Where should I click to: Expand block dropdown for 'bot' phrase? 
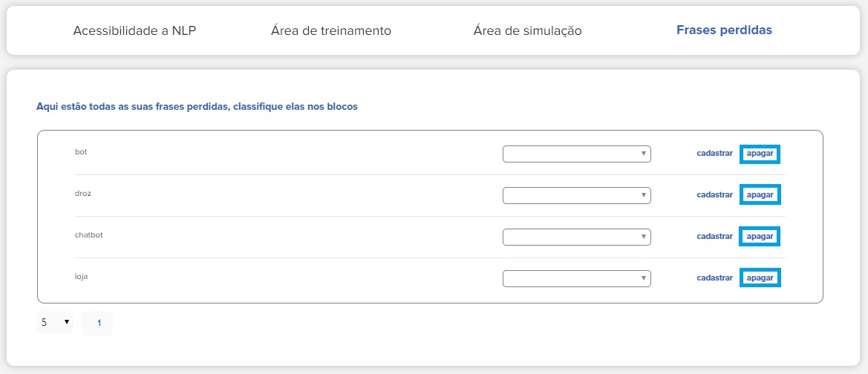click(577, 154)
